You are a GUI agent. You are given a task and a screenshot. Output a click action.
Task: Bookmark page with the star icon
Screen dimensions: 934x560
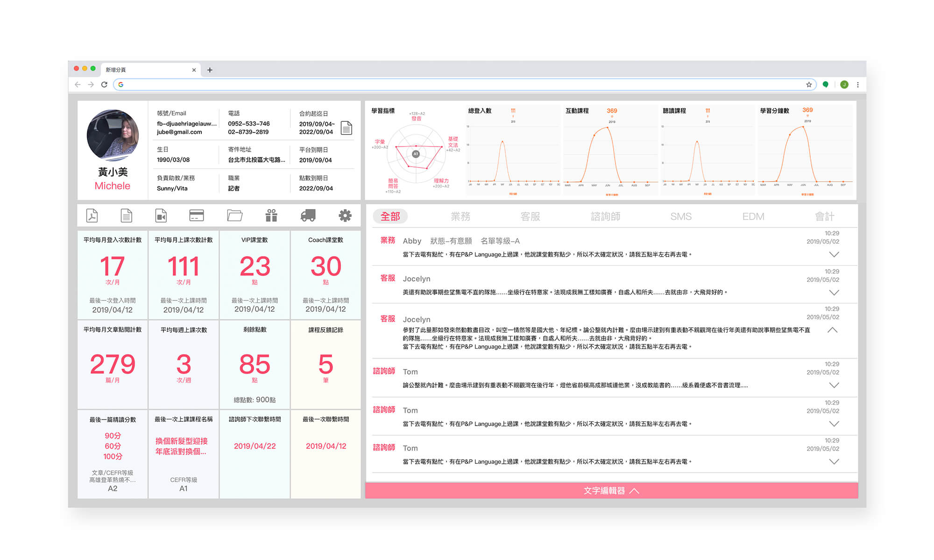tap(809, 84)
